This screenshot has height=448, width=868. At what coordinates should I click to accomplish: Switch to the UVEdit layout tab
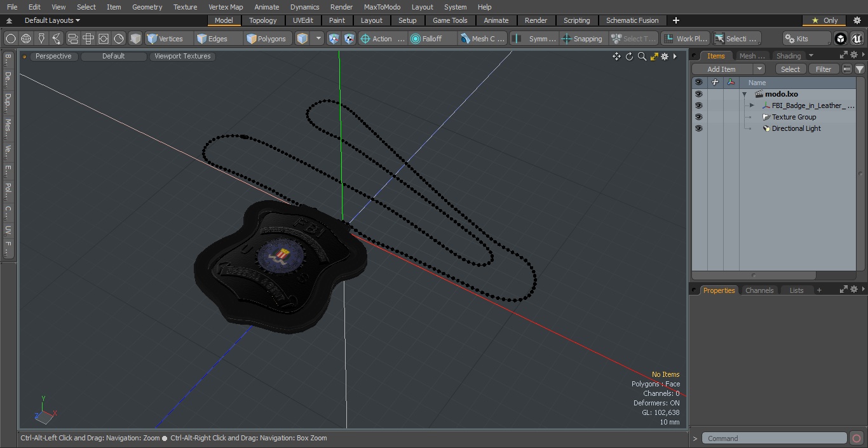point(303,20)
